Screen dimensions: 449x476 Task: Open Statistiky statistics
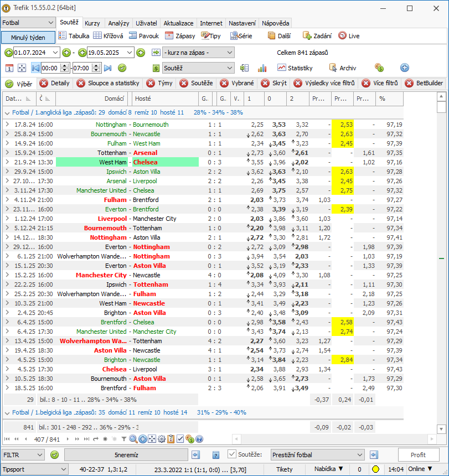pyautogui.click(x=295, y=68)
